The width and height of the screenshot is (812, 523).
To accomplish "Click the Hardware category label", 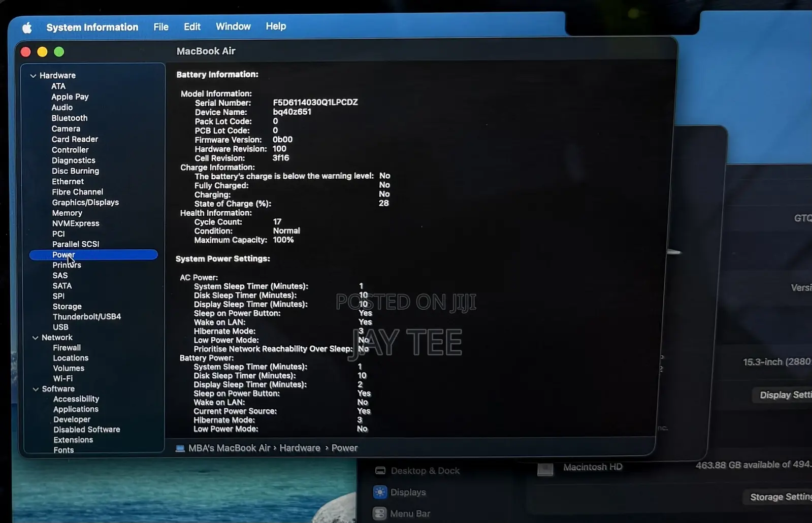I will (57, 76).
